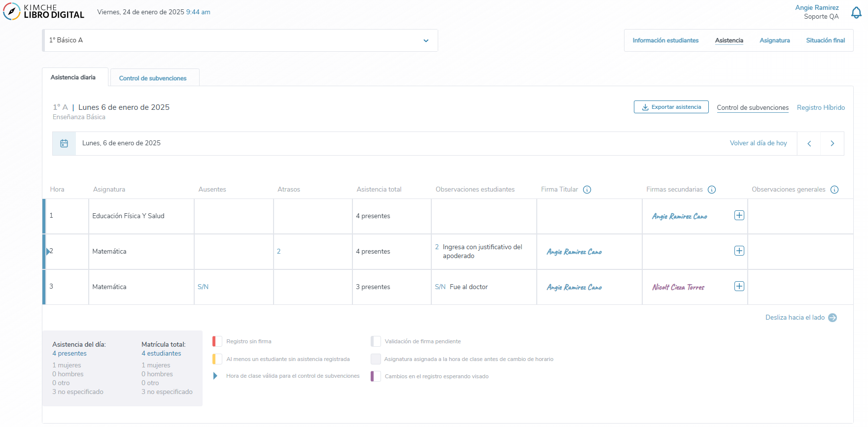Click Fue al doctor observation text
The image size is (868, 427).
point(469,287)
